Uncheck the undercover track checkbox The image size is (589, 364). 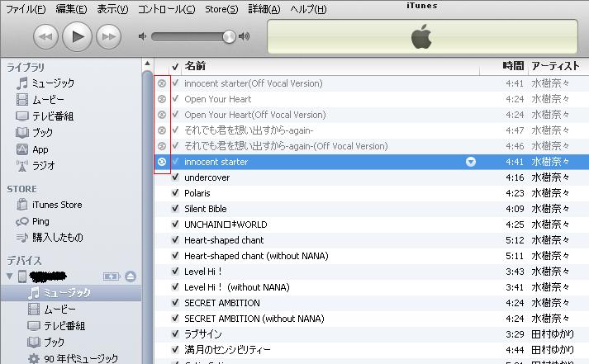(x=175, y=177)
